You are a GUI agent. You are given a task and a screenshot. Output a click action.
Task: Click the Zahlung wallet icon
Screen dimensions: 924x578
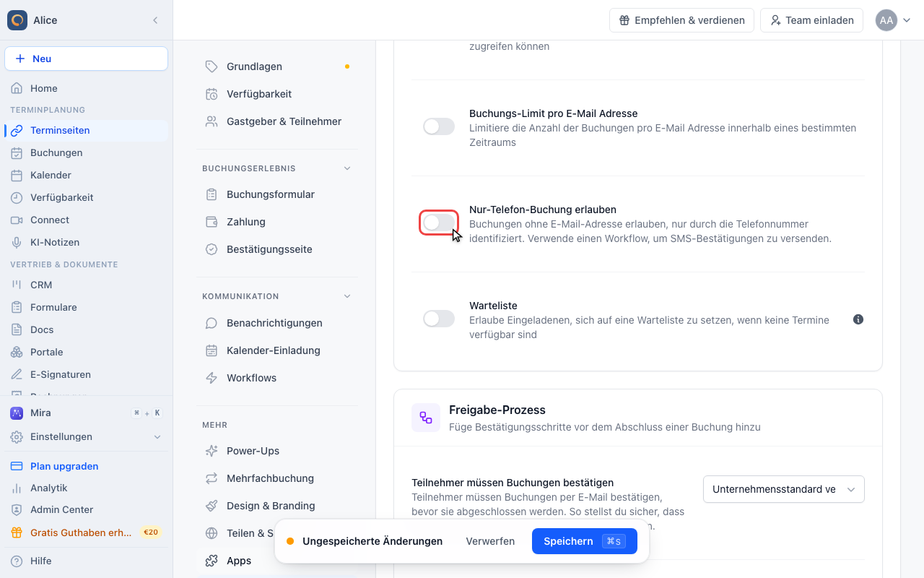[x=212, y=222]
